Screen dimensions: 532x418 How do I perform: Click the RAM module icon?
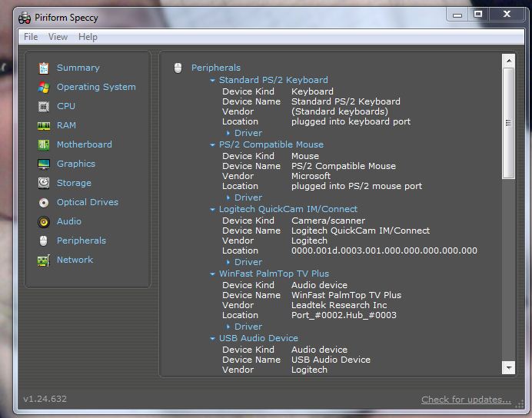[43, 126]
